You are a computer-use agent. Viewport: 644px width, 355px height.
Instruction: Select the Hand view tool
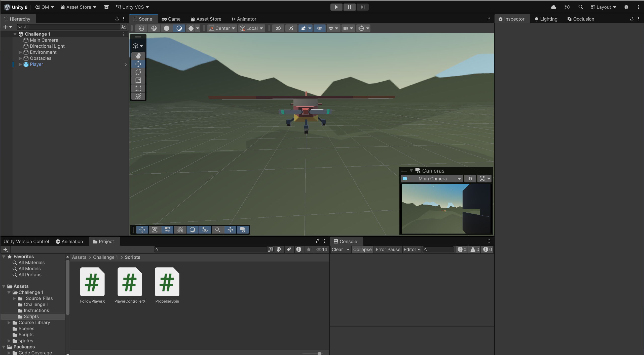coord(138,56)
